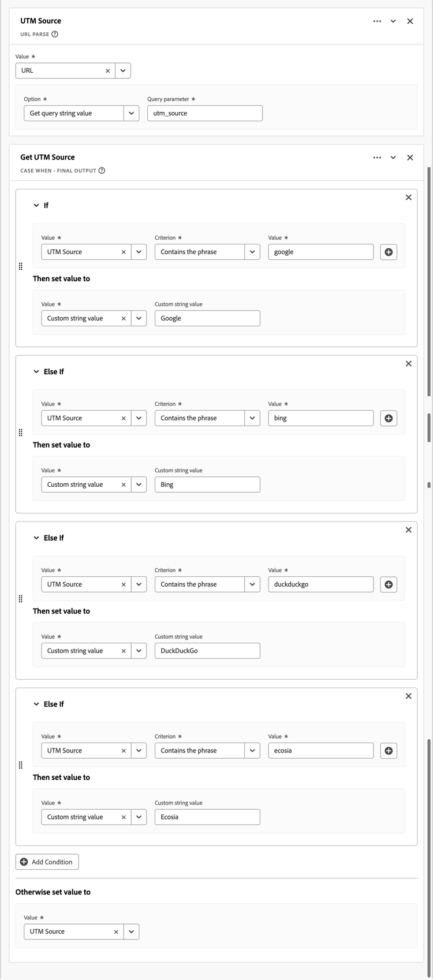Open Criterion dropdown in duckduckgo condition

[252, 584]
